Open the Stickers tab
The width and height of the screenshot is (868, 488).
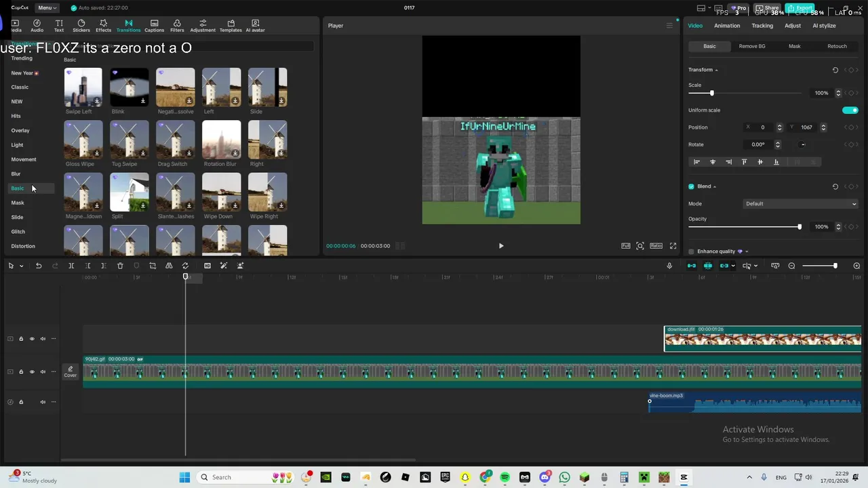pyautogui.click(x=81, y=26)
